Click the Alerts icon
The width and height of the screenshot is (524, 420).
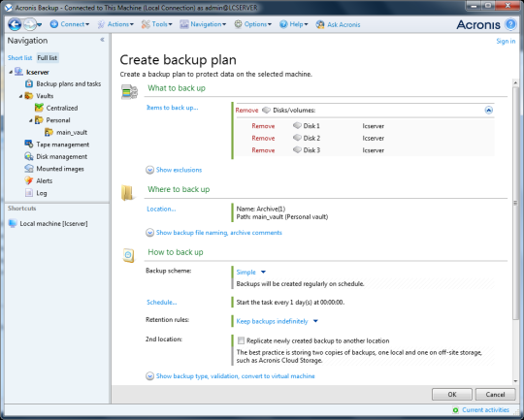coord(29,180)
